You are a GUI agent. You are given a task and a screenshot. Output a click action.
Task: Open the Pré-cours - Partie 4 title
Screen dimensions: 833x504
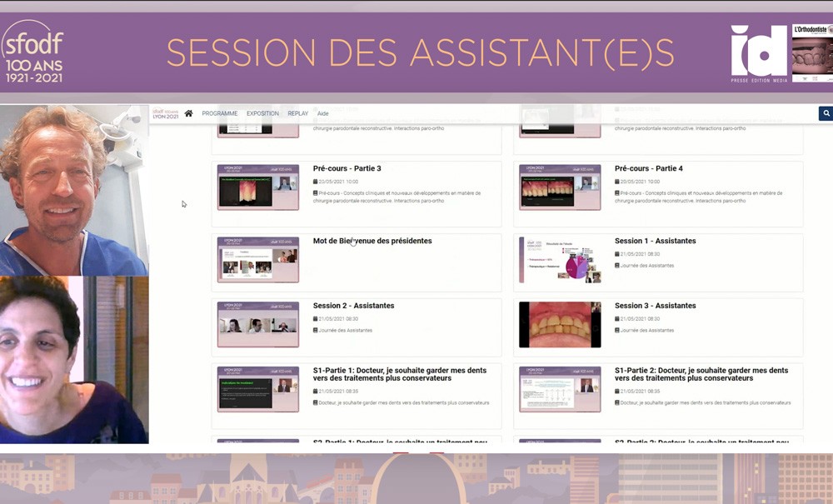click(649, 168)
